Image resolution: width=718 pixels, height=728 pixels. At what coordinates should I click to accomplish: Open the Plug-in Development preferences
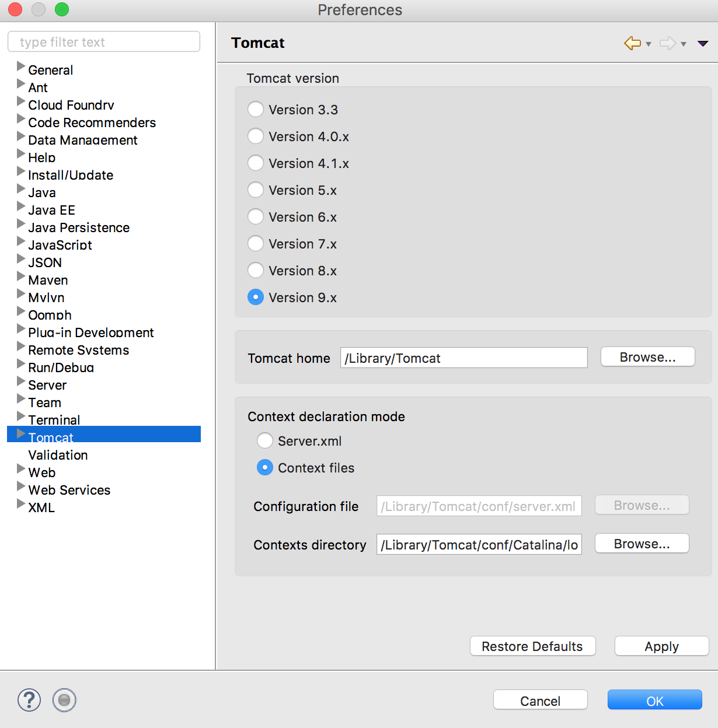tap(91, 332)
